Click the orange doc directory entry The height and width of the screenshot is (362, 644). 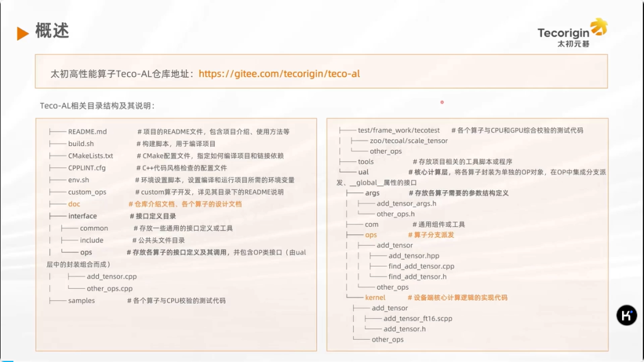pyautogui.click(x=74, y=204)
